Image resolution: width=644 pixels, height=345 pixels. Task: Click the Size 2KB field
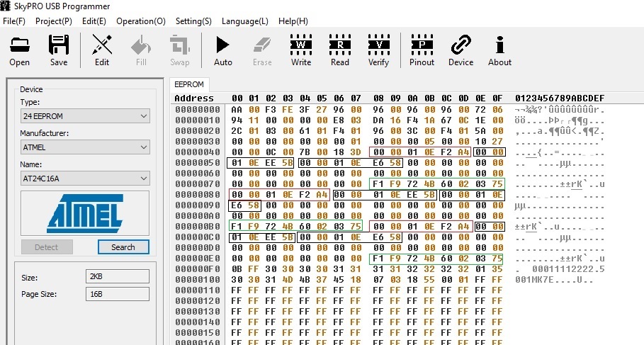point(118,276)
